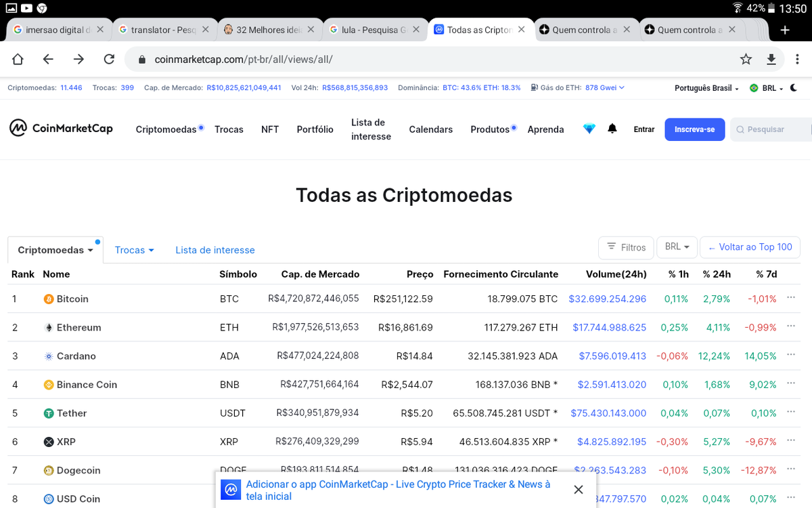Open the Binance Coin row options menu
812x508 pixels.
click(x=791, y=383)
